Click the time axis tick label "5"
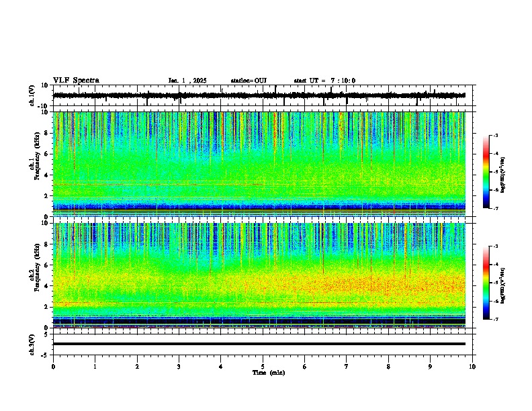This screenshot has width=532, height=411. (x=263, y=367)
